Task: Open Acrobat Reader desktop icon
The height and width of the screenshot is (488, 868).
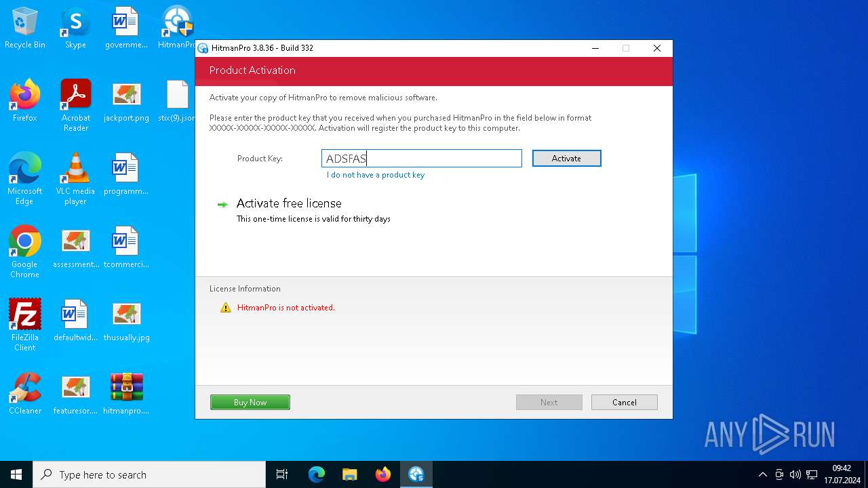Action: 75,106
